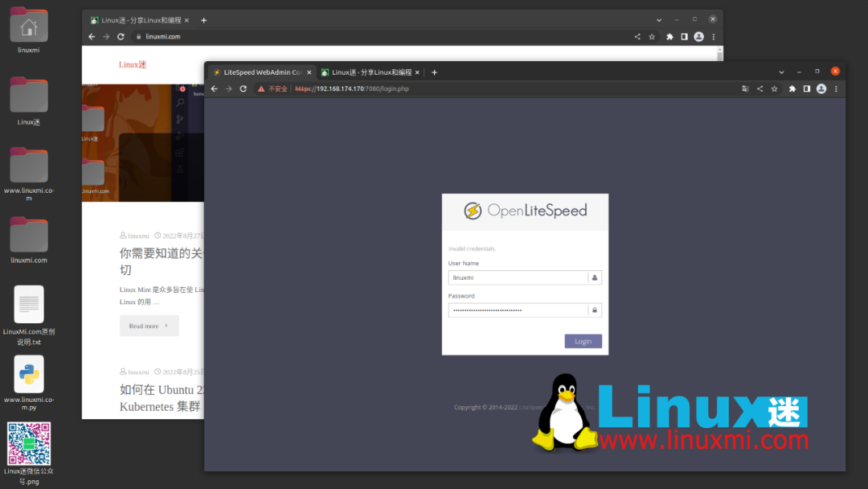The image size is (868, 489).
Task: Open the www.linuxmi.com.py Python file
Action: pos(29,374)
